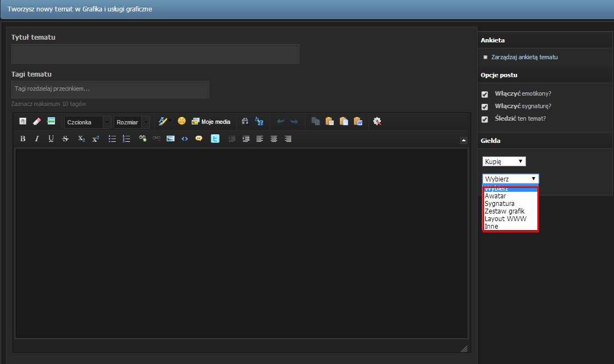Image resolution: width=614 pixels, height=364 pixels.
Task: Click the redo arrow
Action: point(294,121)
